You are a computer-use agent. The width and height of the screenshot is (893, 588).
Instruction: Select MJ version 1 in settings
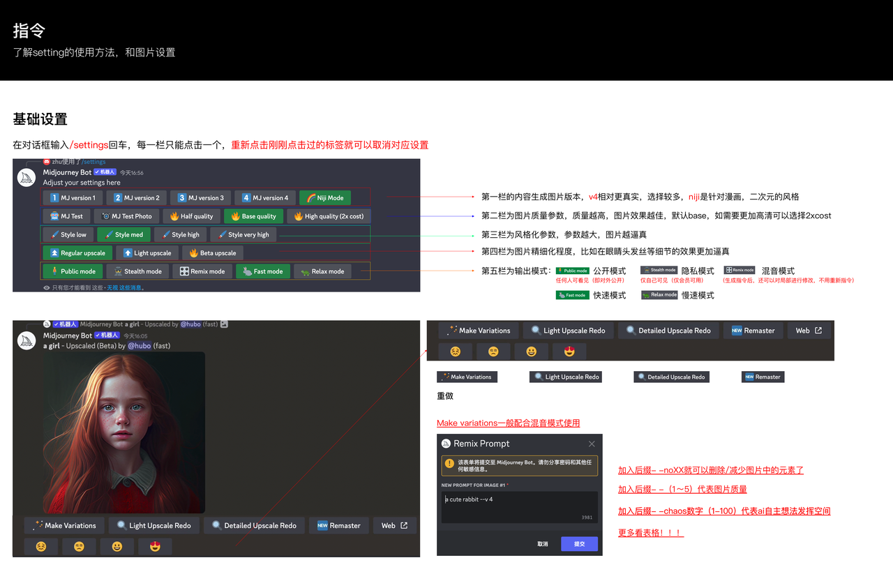tap(73, 197)
